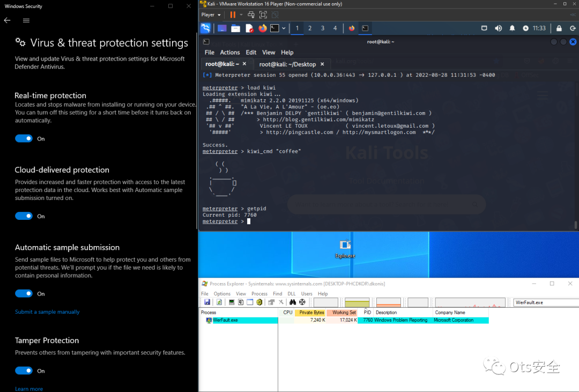579x392 pixels.
Task: Turn off Real-time protection
Action: [24, 138]
